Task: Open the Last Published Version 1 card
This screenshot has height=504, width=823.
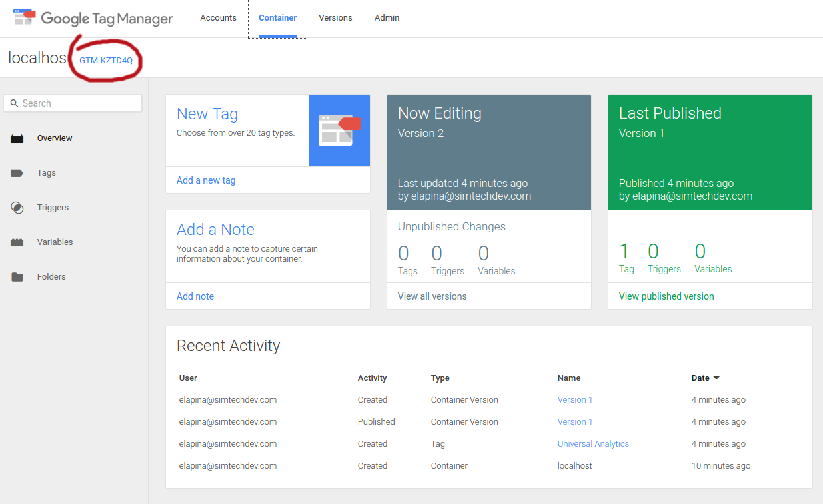Action: point(710,152)
